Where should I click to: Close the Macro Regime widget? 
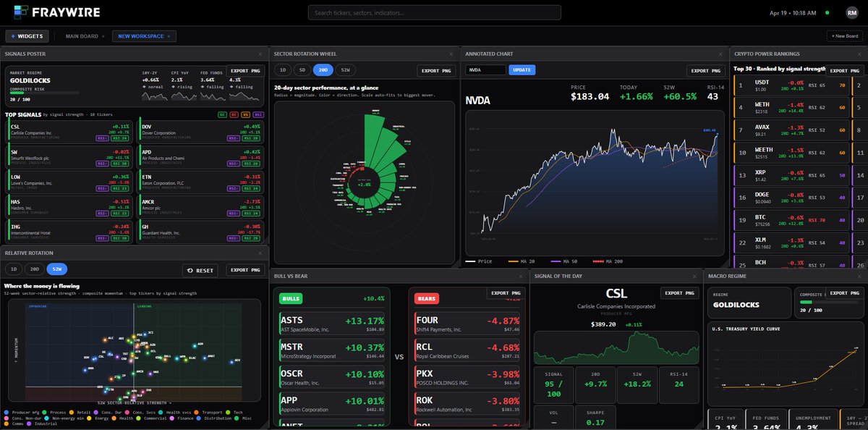pos(859,276)
